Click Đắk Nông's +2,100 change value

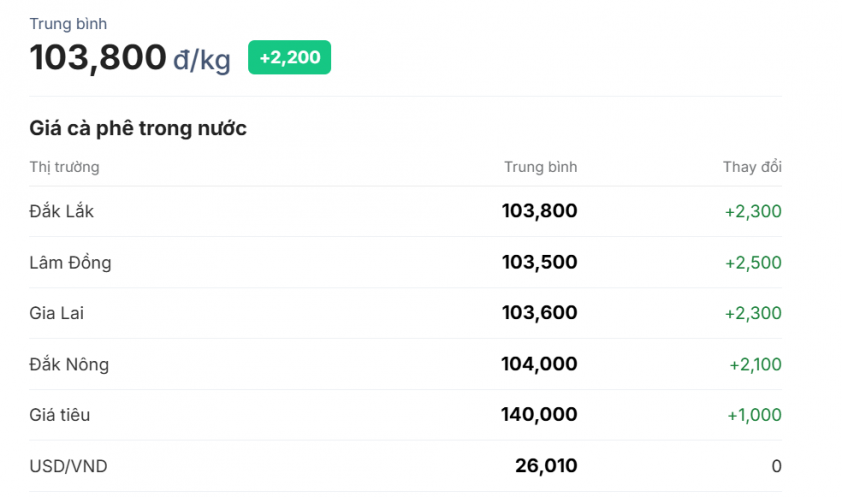755,364
